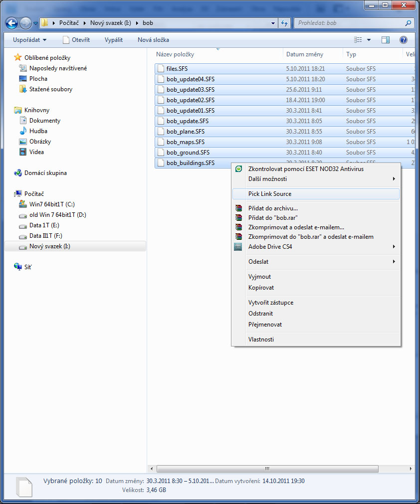The width and height of the screenshot is (420, 504).
Task: Select bob_buildings.SFS file name
Action: click(x=191, y=163)
